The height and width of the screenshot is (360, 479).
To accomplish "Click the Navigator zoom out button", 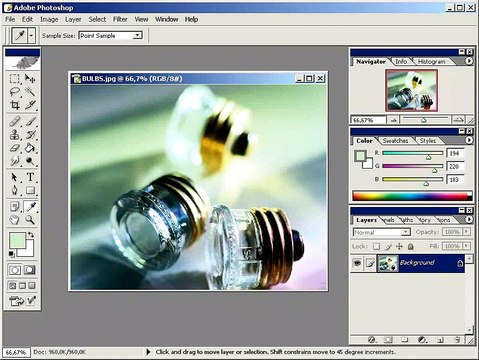I will pos(394,120).
